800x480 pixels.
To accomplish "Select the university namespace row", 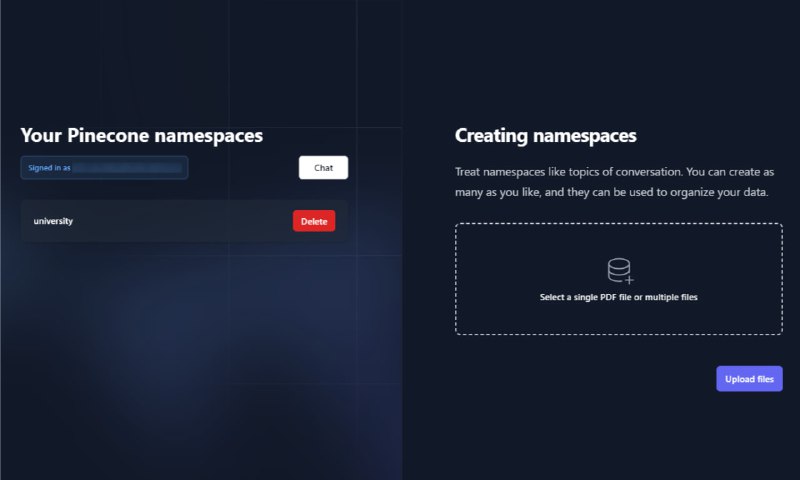I will [x=184, y=221].
